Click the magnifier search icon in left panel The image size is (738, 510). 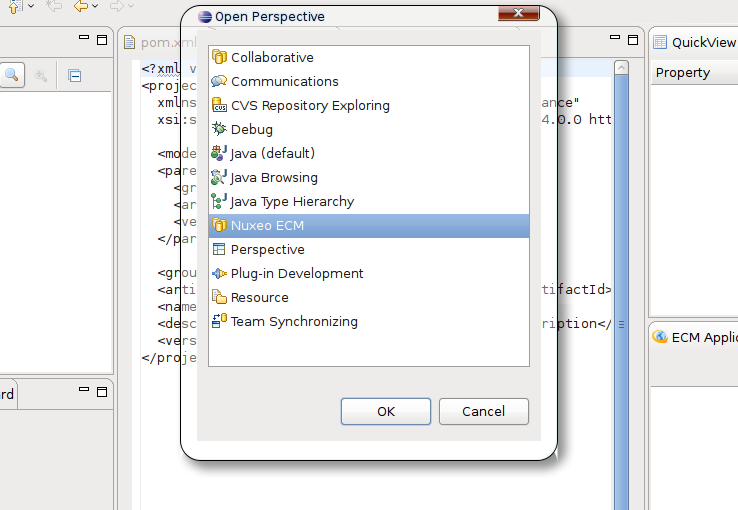(11, 74)
